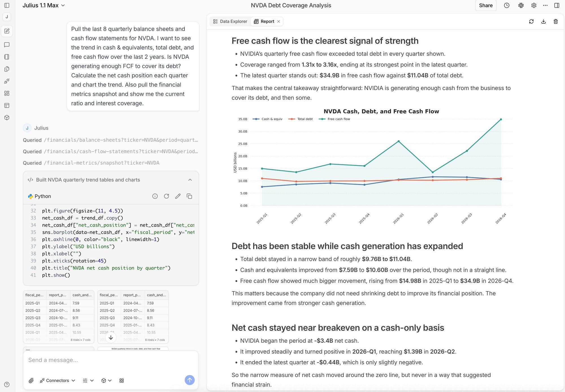Download the report
The height and width of the screenshot is (392, 565).
click(x=543, y=21)
